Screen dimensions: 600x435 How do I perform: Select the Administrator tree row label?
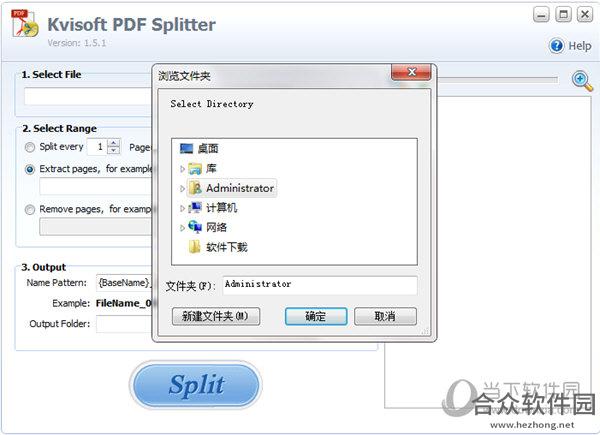(240, 188)
